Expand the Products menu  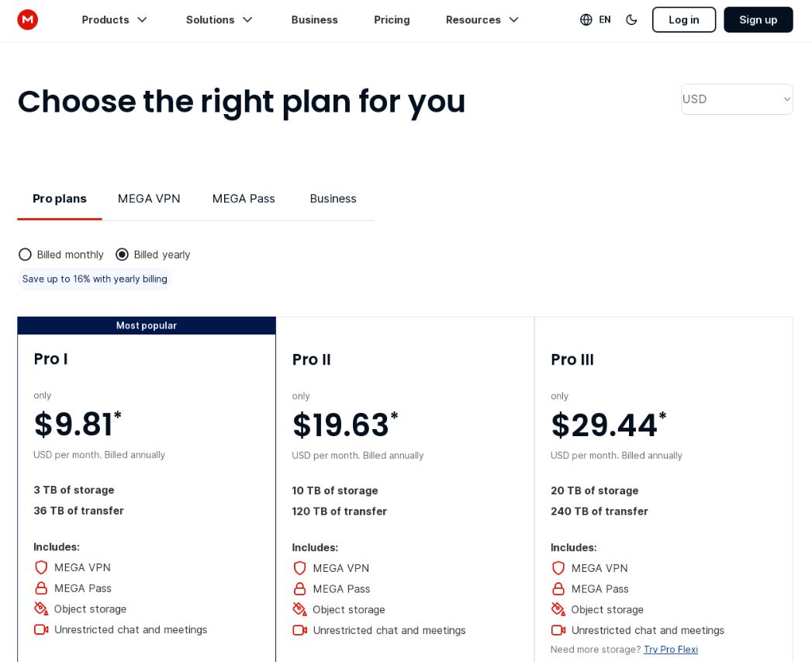coord(115,20)
